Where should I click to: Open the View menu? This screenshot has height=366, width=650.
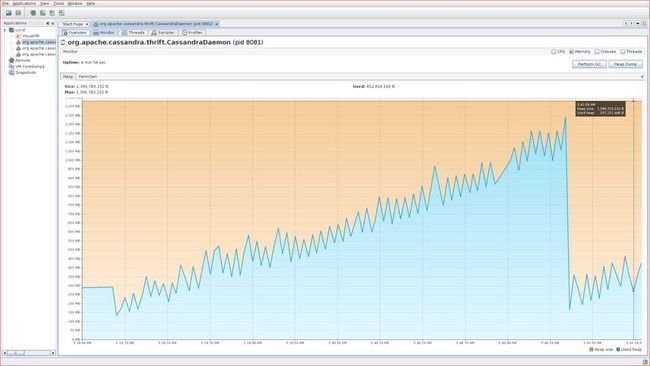coord(45,3)
